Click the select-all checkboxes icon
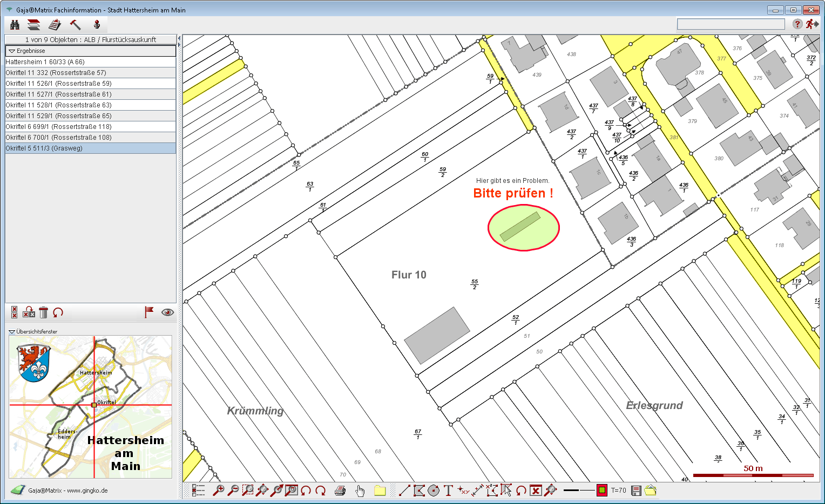 [x=15, y=312]
